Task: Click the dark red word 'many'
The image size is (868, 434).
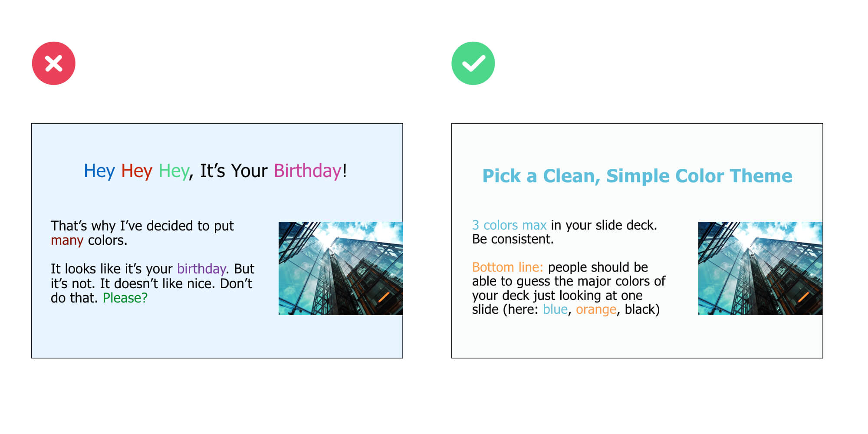Action: 67,240
